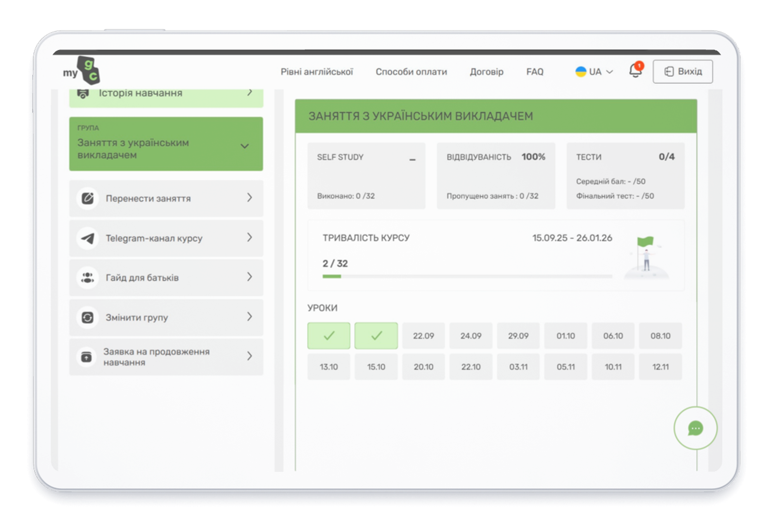Open Рівні англійської menu item

[316, 72]
